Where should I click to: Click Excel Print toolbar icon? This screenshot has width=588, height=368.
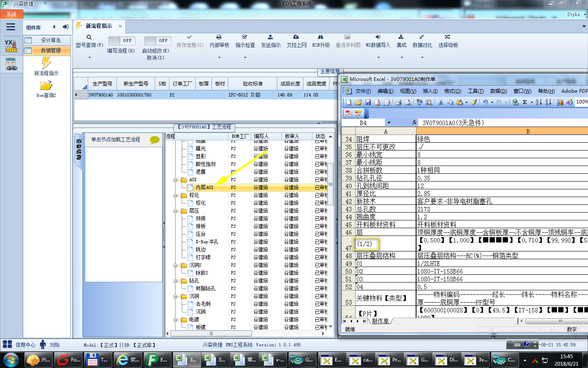(398, 102)
